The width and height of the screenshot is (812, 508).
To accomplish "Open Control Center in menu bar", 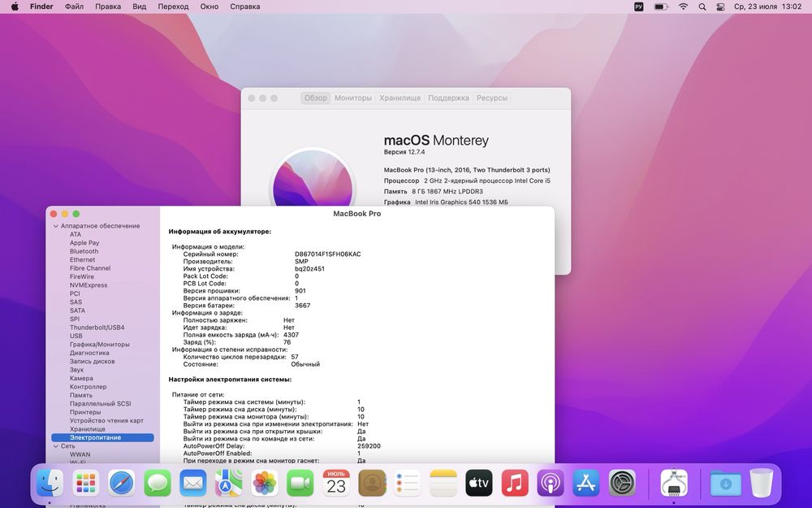I will point(720,7).
